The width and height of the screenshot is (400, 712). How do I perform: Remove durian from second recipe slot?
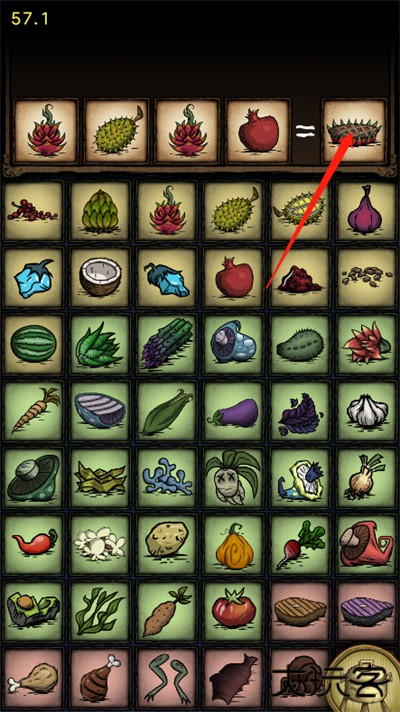(117, 131)
